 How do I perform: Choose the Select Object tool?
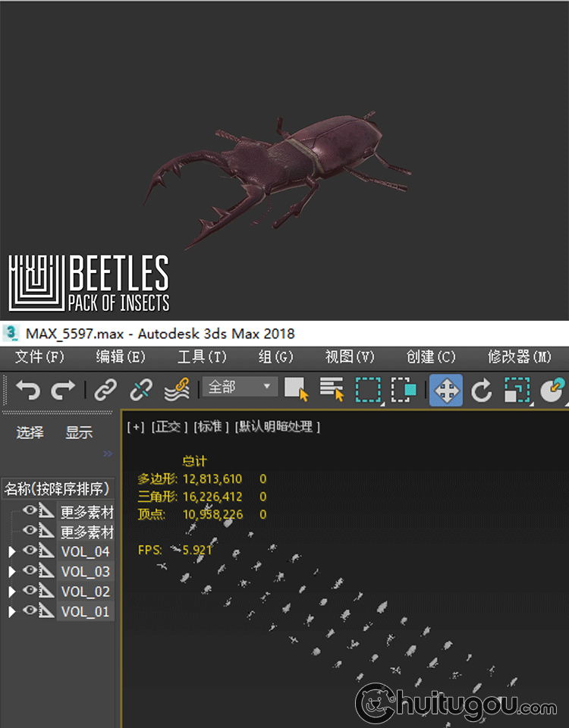tap(296, 390)
